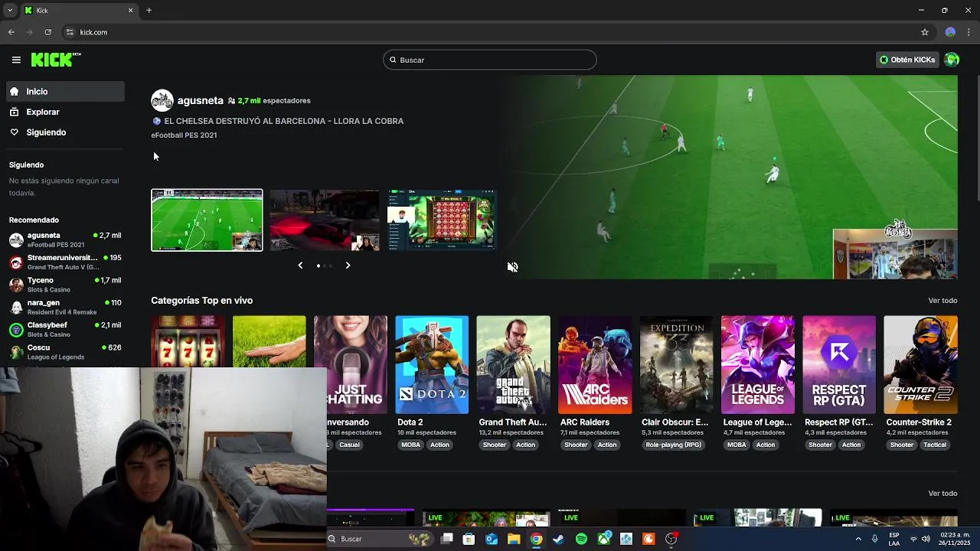The width and height of the screenshot is (980, 551).
Task: Open Steam from the taskbar
Action: pyautogui.click(x=559, y=539)
